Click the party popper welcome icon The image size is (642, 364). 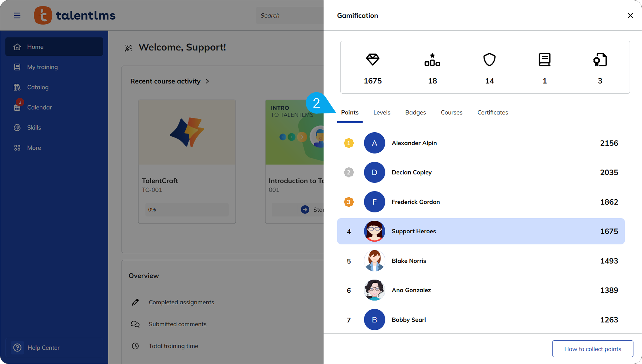(x=128, y=48)
